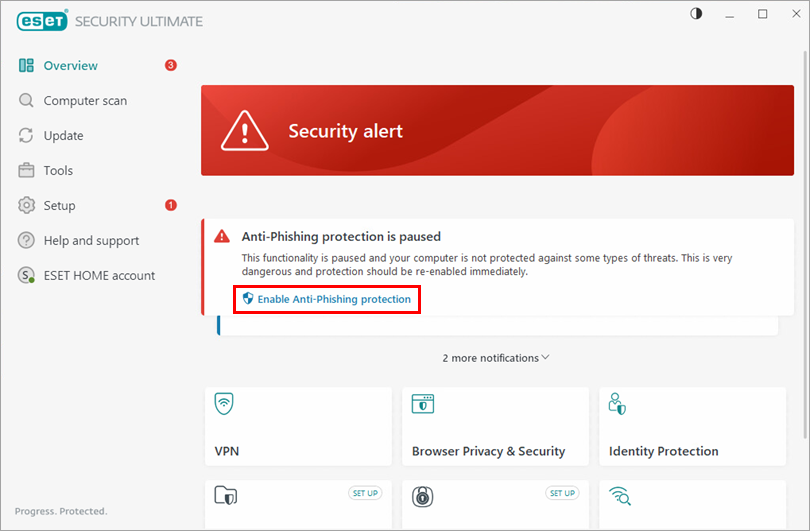Image resolution: width=810 pixels, height=531 pixels.
Task: Open the Overview section
Action: [70, 66]
